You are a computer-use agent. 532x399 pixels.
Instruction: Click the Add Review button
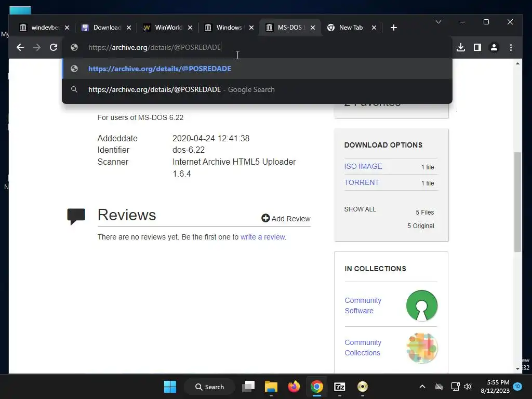click(286, 219)
